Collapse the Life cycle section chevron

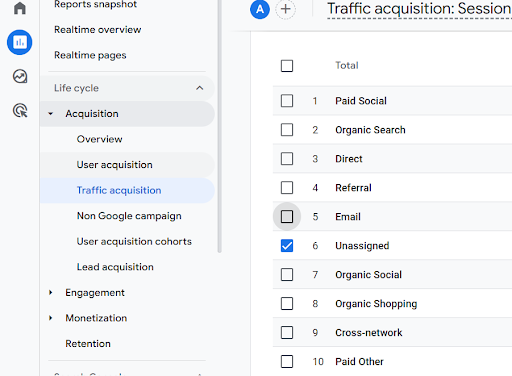(200, 88)
